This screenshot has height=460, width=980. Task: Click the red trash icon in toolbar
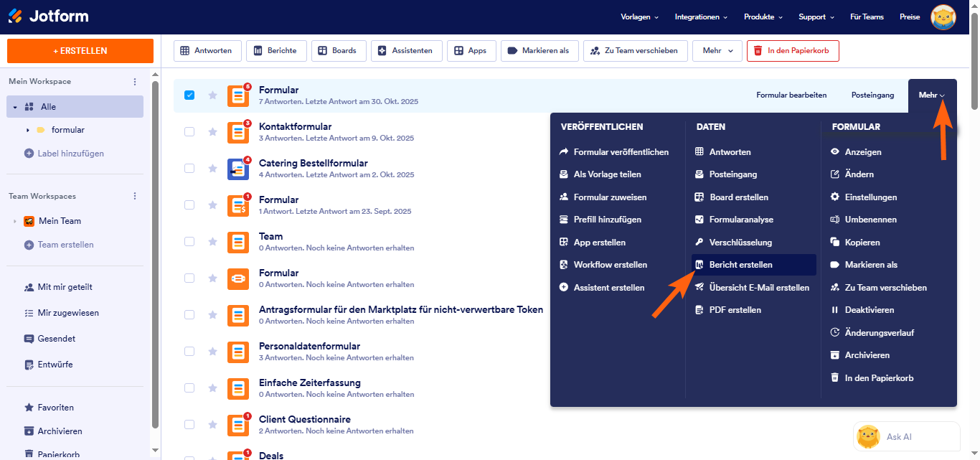coord(758,51)
